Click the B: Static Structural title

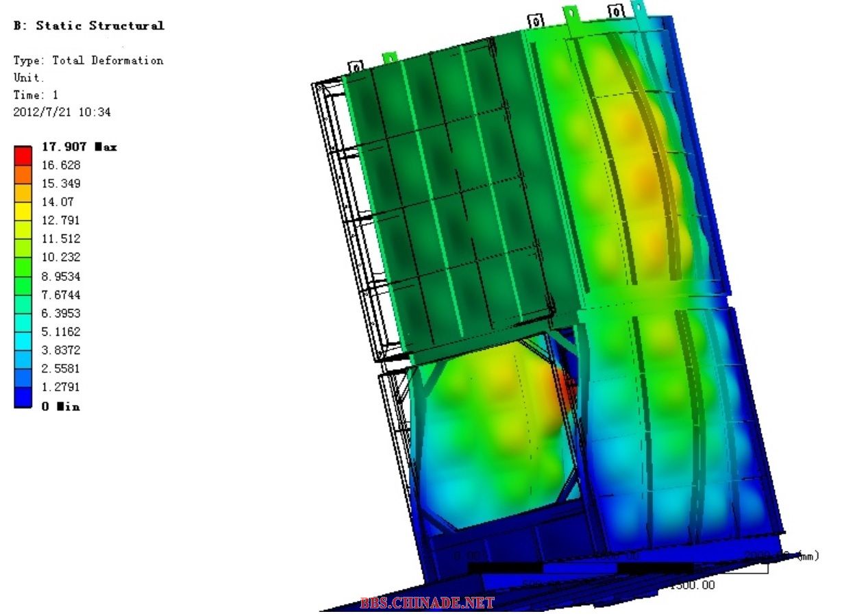click(89, 25)
